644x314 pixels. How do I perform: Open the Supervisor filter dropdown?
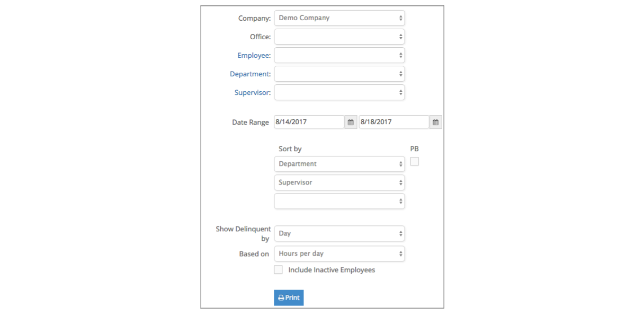tap(339, 92)
